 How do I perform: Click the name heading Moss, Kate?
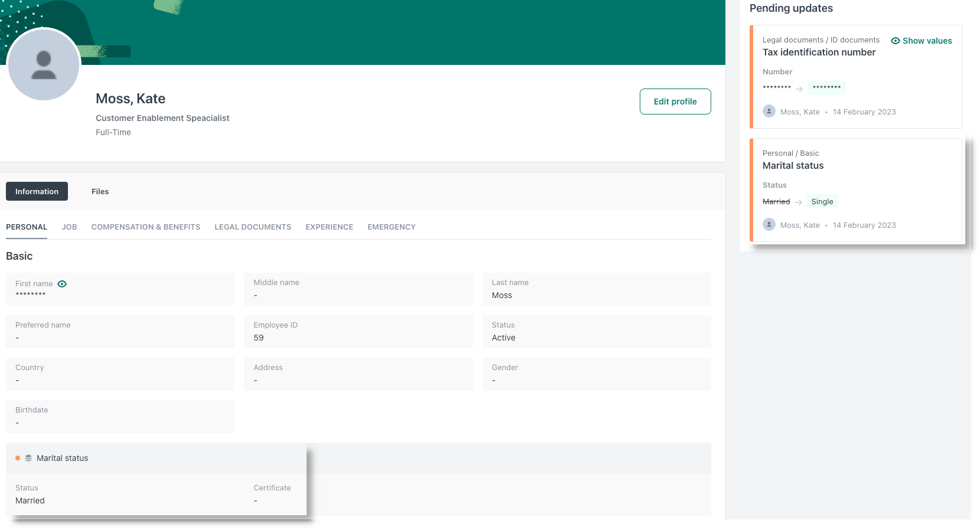(131, 99)
